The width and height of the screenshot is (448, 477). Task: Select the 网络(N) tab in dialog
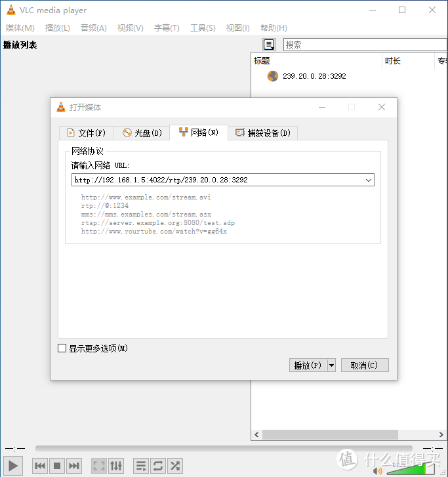tap(199, 133)
